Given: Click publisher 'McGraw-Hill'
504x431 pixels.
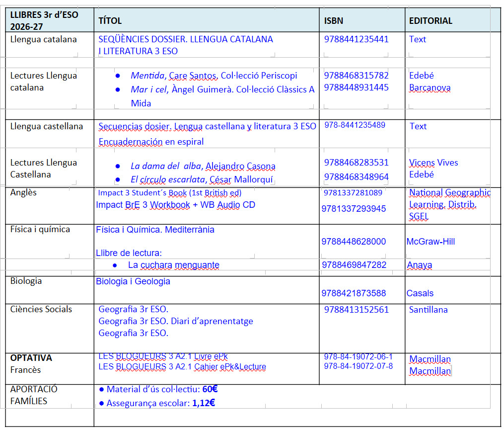Looking at the screenshot, I should click(x=431, y=242).
